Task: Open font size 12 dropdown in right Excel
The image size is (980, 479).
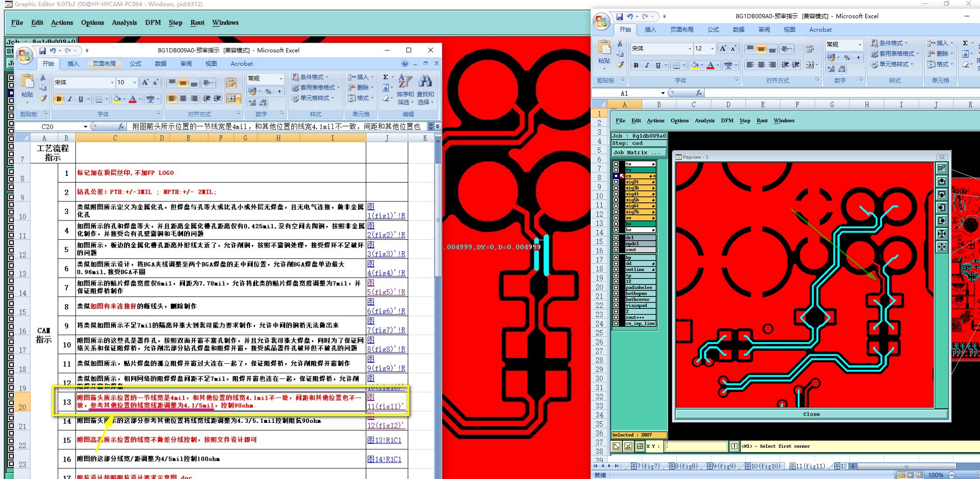Action: point(712,49)
